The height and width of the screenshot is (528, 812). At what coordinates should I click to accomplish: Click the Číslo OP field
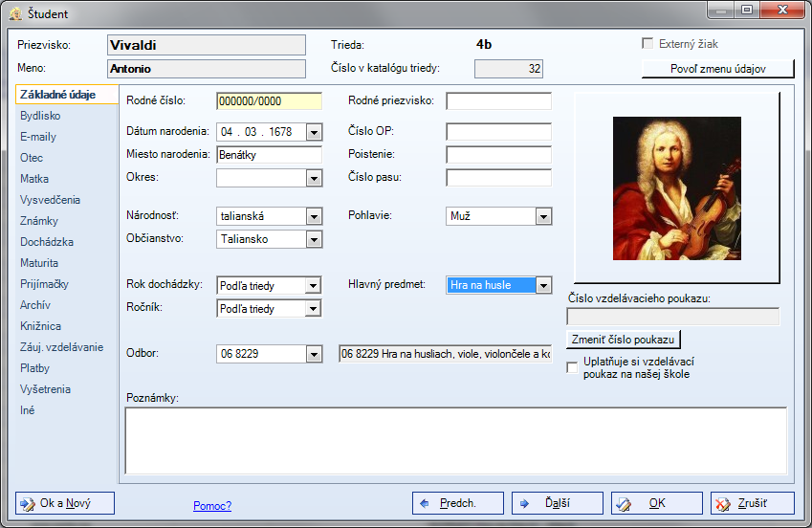tap(498, 132)
